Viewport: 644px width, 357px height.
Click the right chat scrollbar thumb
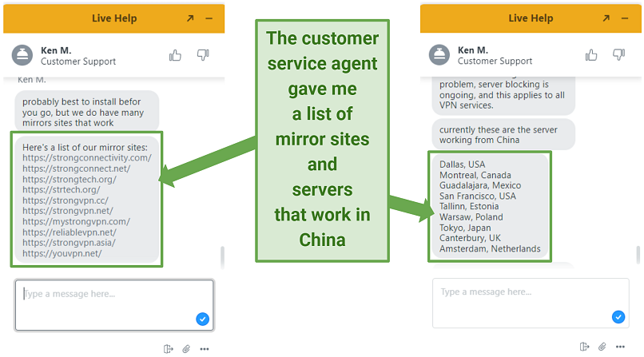coord(638,255)
